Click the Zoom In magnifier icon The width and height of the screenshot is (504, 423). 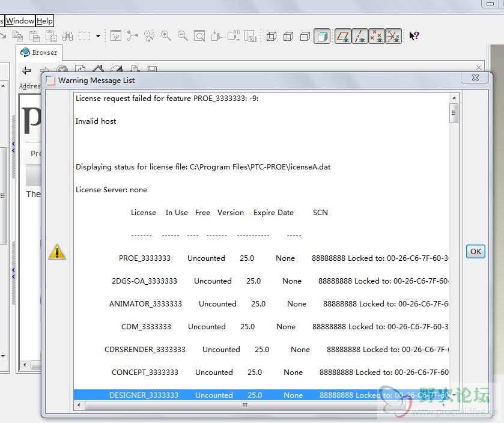pyautogui.click(x=166, y=36)
